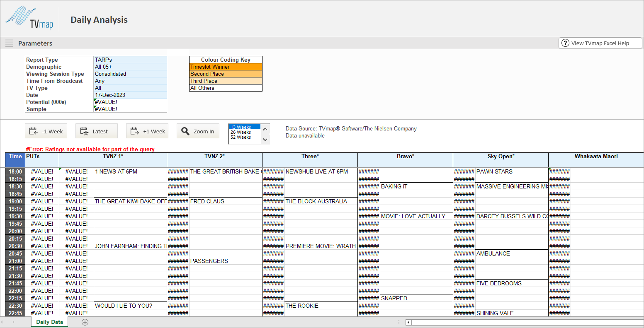644x328 pixels.
Task: Select JOHN FARNHAM: FINDING cell
Action: click(x=130, y=246)
